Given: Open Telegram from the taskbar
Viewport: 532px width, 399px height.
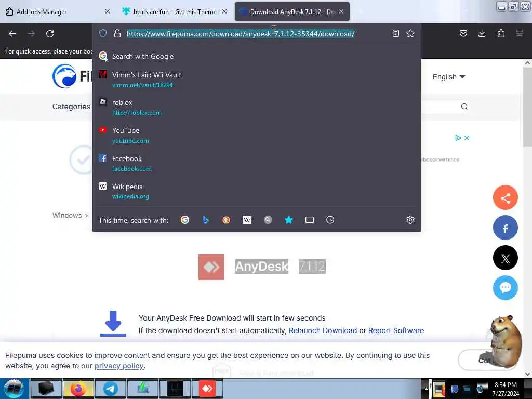Looking at the screenshot, I should click(111, 389).
